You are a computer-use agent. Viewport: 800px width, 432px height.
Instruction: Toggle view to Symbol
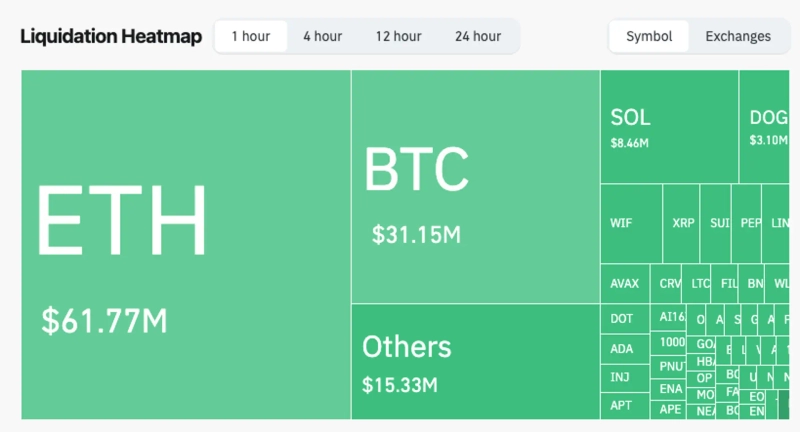[649, 36]
